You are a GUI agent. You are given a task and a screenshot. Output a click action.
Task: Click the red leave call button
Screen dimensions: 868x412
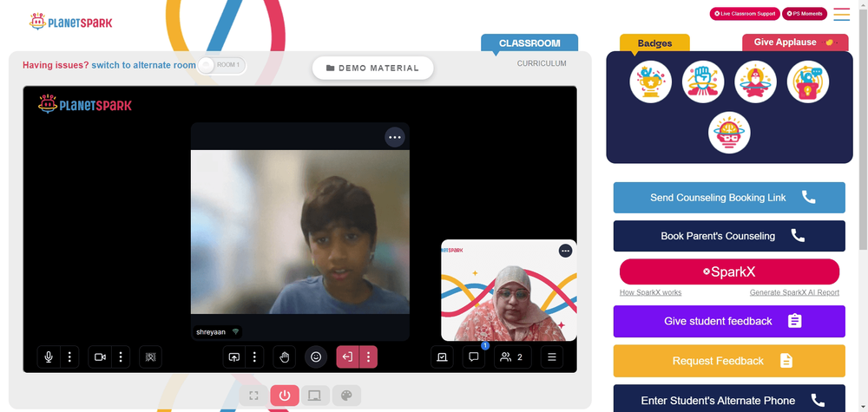click(348, 357)
